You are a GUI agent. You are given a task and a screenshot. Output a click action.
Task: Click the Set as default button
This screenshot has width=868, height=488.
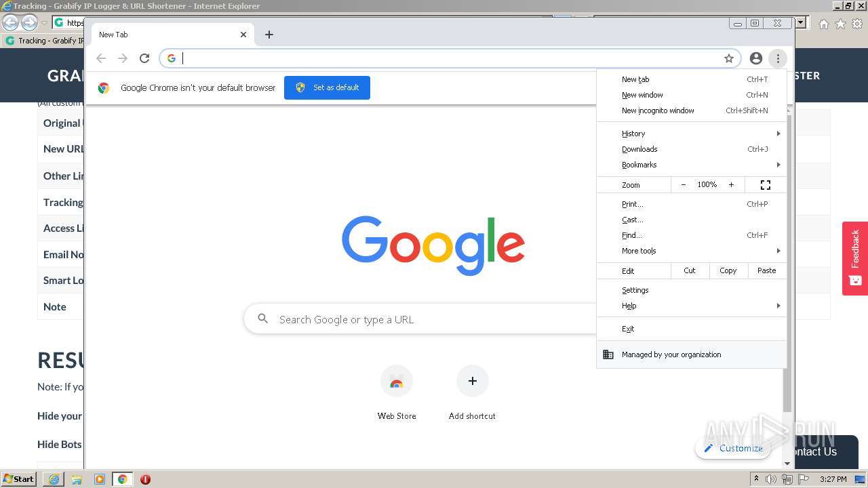pyautogui.click(x=327, y=87)
